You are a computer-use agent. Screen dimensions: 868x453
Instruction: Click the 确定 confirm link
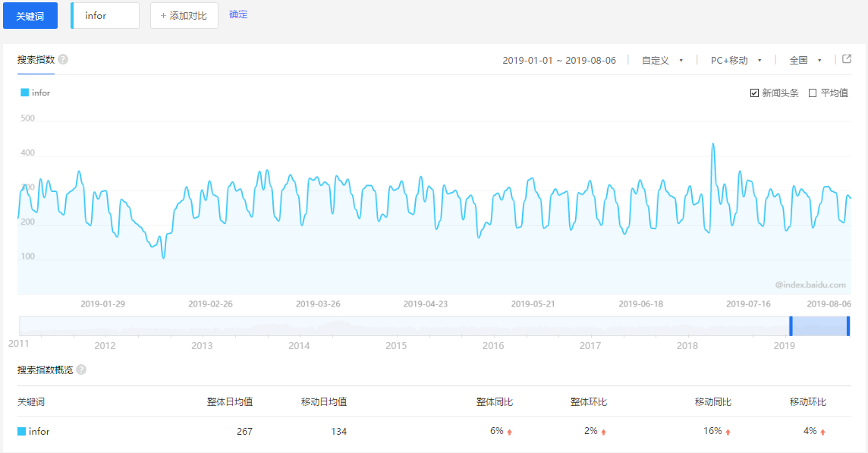pos(240,14)
